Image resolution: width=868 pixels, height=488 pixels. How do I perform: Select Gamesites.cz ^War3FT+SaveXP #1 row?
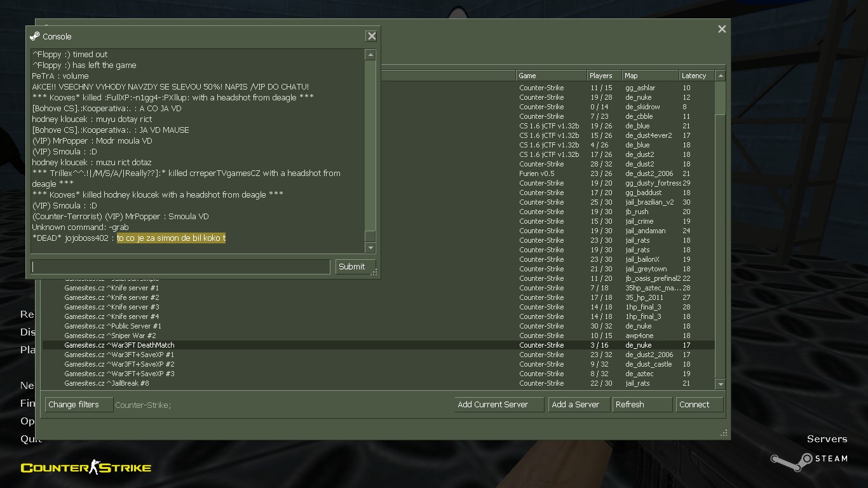click(378, 355)
